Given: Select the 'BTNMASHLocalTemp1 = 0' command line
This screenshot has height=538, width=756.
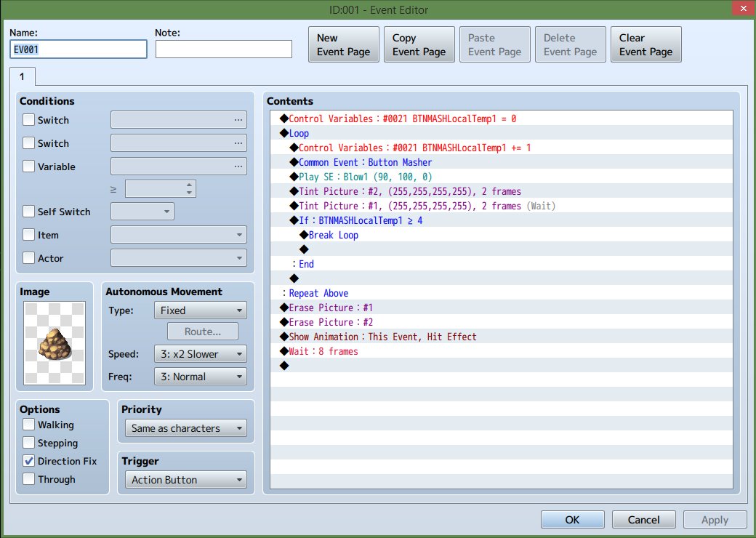Looking at the screenshot, I should click(x=502, y=119).
